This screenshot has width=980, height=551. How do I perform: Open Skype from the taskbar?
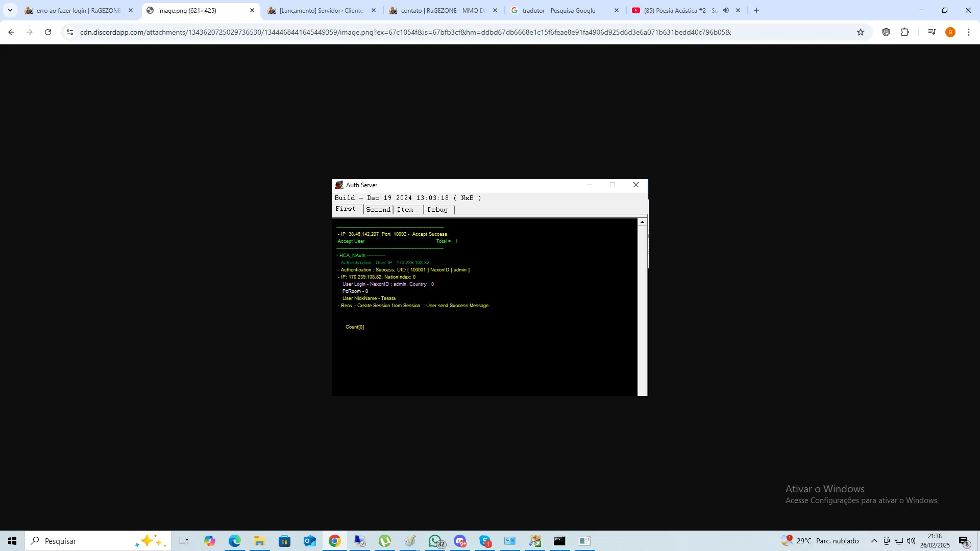click(x=485, y=541)
